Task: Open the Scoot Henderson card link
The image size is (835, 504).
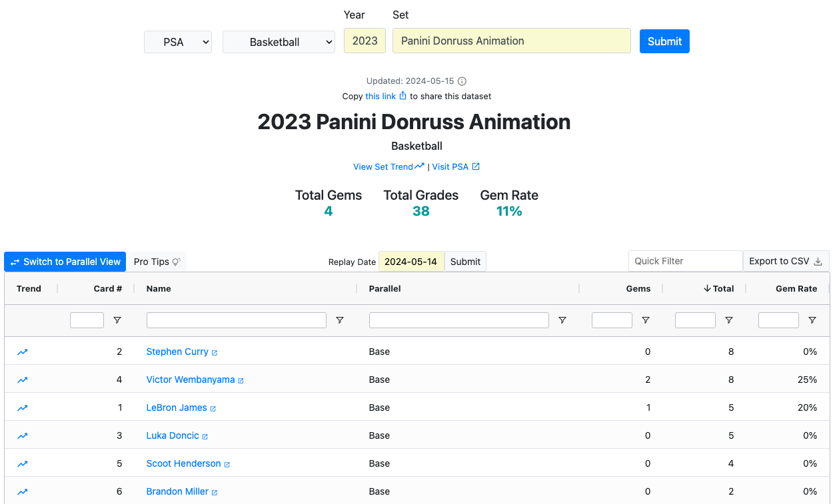Action: [184, 463]
